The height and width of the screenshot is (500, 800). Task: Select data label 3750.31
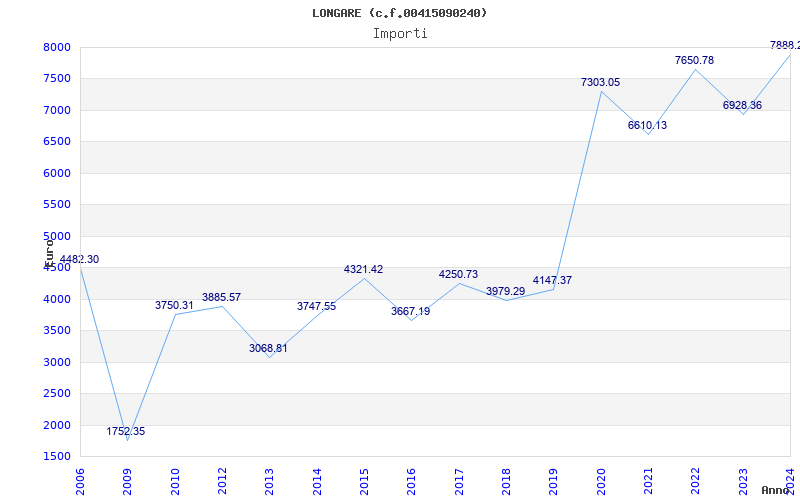(x=174, y=305)
